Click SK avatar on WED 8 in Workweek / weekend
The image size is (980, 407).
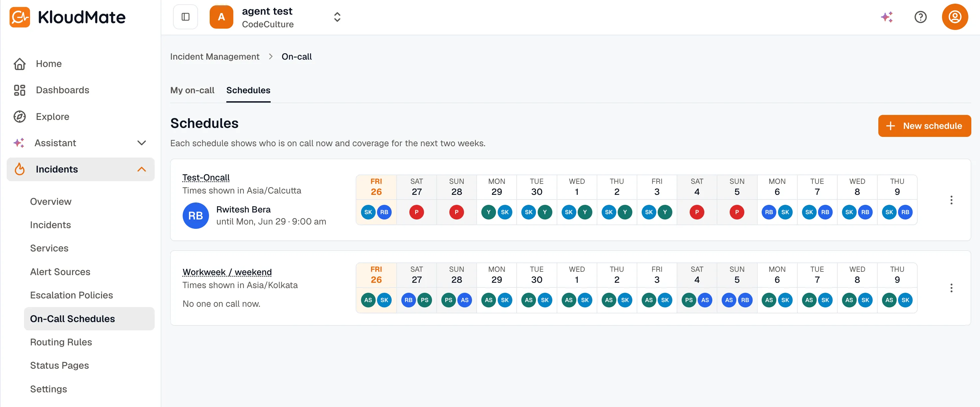click(x=865, y=300)
